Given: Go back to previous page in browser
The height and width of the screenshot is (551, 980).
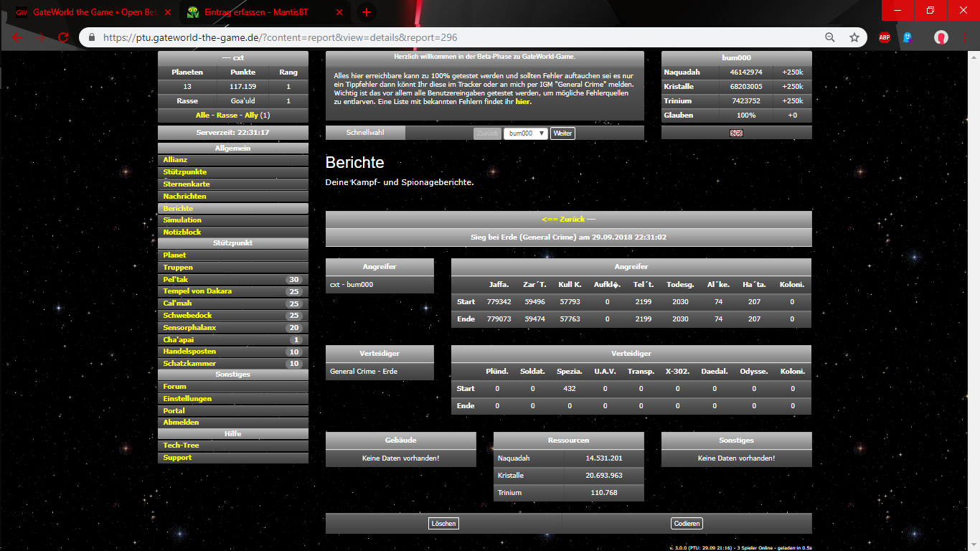Looking at the screenshot, I should coord(17,37).
